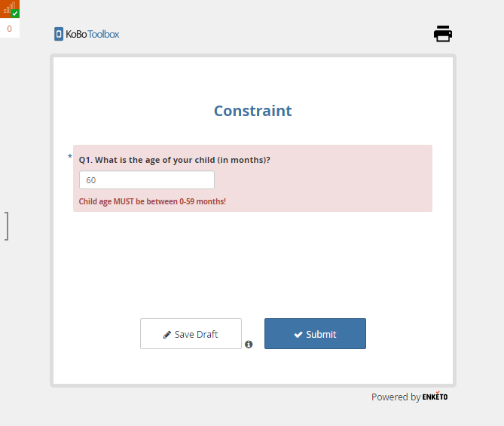Click the child age input field

pos(147,180)
